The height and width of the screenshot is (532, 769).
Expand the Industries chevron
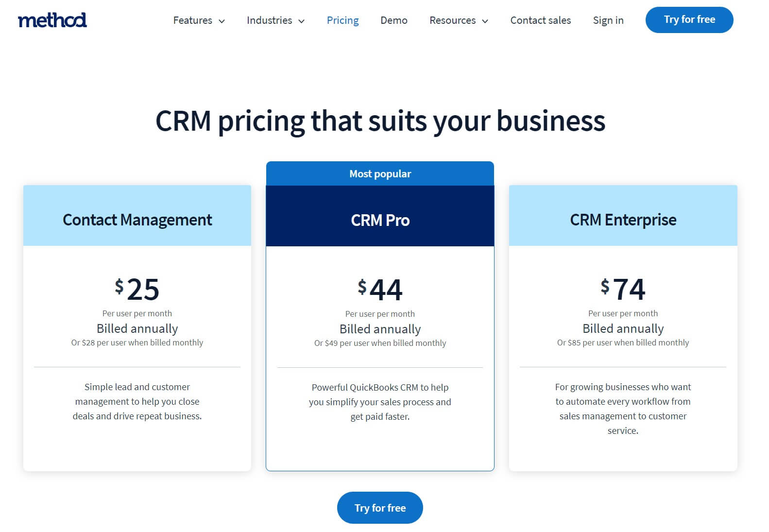(x=301, y=21)
